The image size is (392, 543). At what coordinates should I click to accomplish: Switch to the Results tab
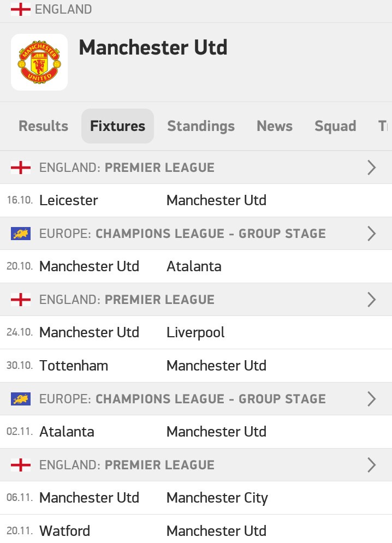(43, 126)
